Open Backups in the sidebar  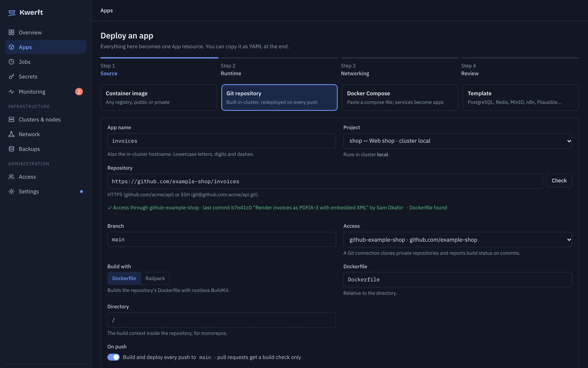click(46, 149)
